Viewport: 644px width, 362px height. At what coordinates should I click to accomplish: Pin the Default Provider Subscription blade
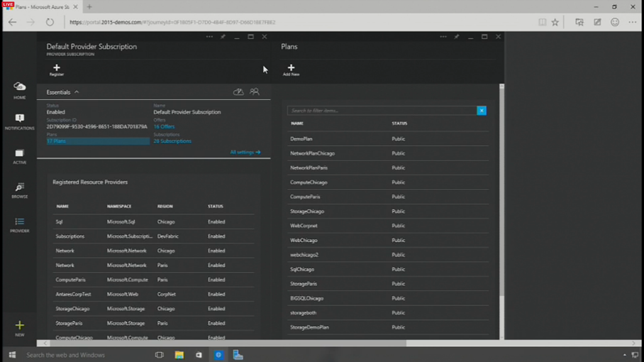pyautogui.click(x=223, y=37)
